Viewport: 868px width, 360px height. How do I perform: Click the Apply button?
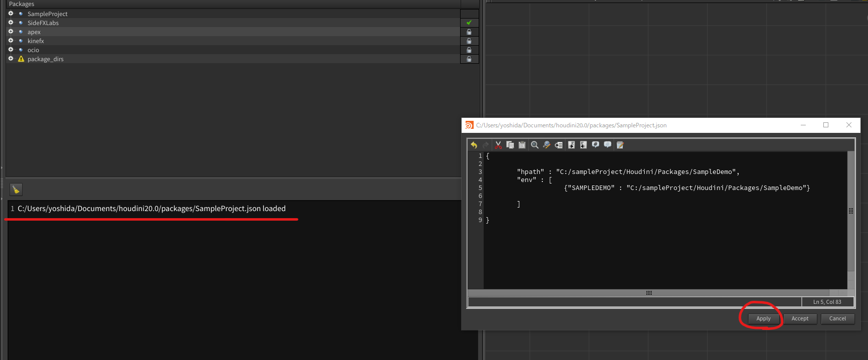pos(763,318)
